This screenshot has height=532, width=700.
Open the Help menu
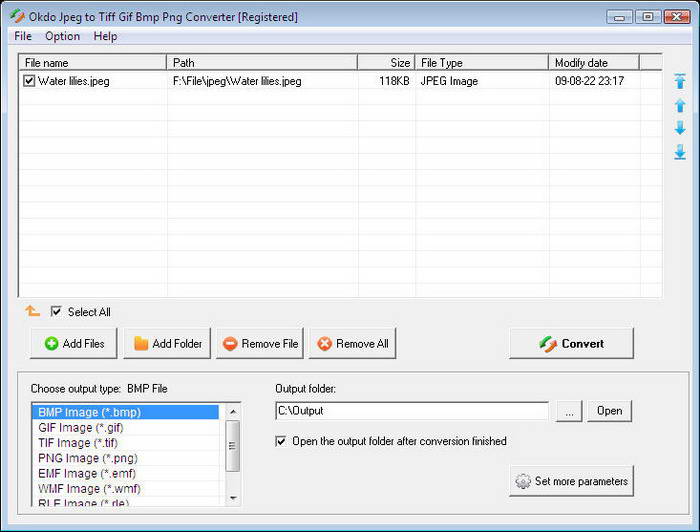pyautogui.click(x=105, y=36)
